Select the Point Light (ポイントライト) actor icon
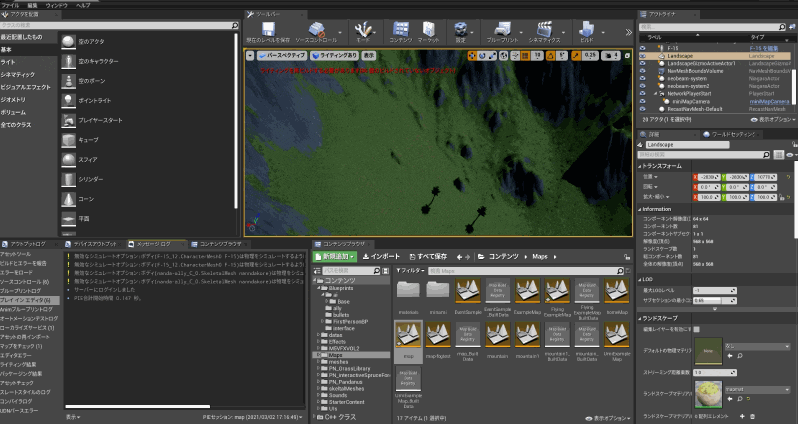 66,100
